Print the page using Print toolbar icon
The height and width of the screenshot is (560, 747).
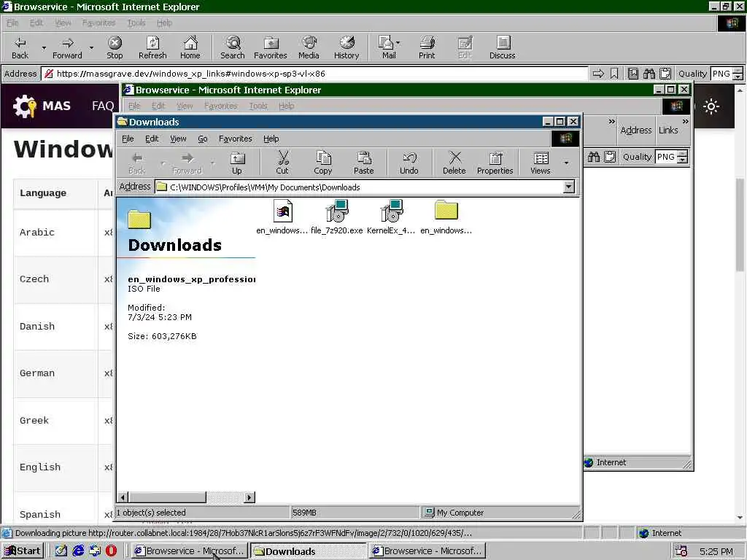point(426,47)
